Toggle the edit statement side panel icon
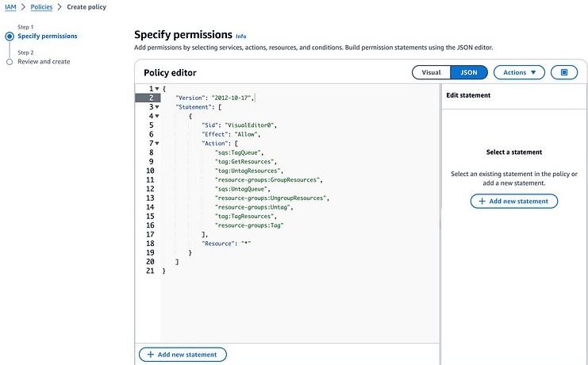This screenshot has height=365, width=588. click(564, 72)
